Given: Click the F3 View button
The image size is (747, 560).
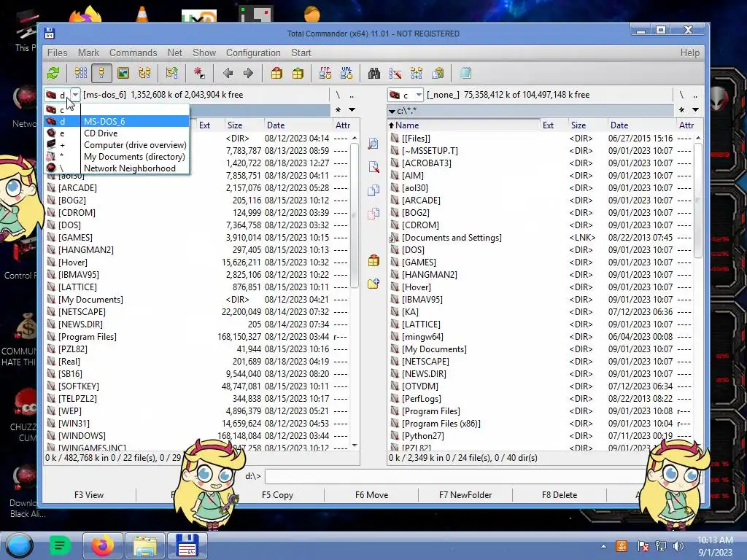Looking at the screenshot, I should click(89, 495).
